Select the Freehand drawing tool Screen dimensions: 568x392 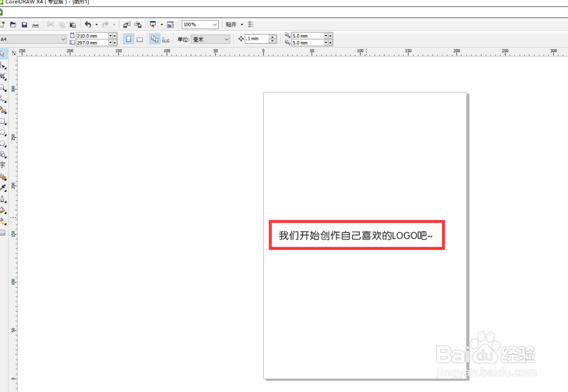(4, 98)
